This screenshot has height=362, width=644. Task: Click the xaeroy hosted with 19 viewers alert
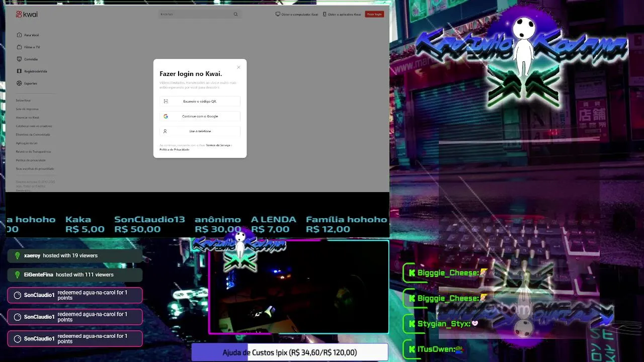[75, 255]
